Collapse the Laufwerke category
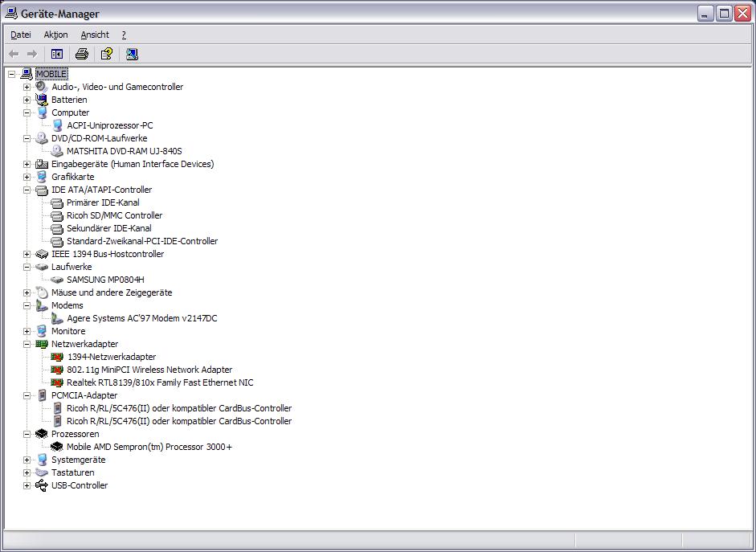 [x=27, y=267]
